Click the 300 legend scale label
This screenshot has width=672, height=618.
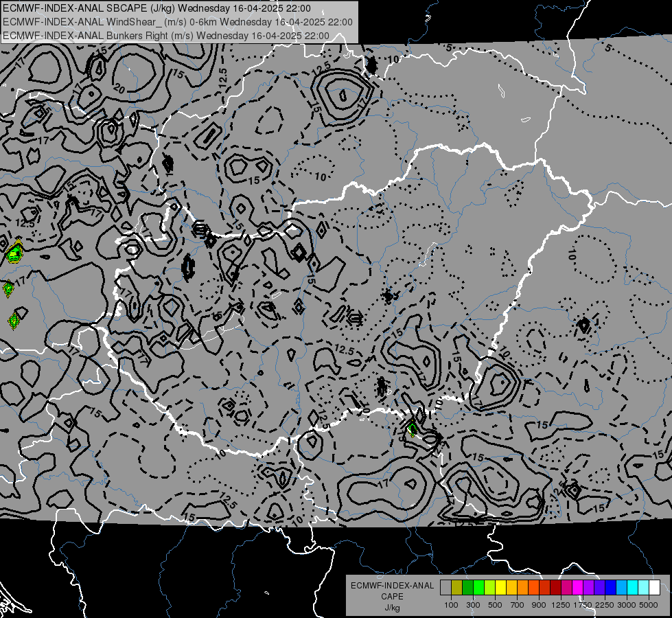coord(473,605)
